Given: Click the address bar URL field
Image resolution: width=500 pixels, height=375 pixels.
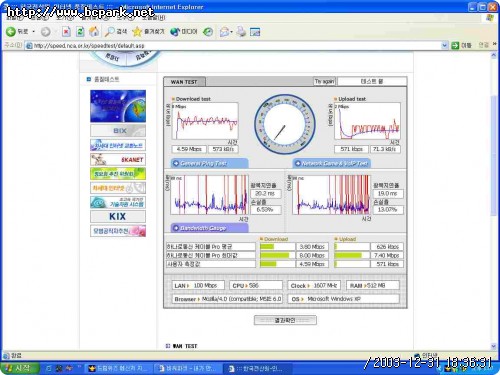Looking at the screenshot, I should click(x=237, y=45).
